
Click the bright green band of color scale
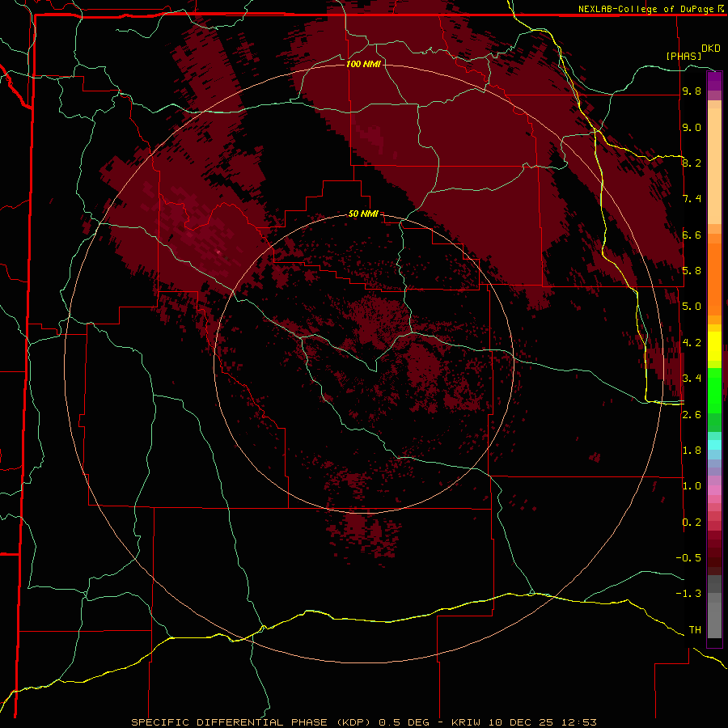click(x=714, y=390)
